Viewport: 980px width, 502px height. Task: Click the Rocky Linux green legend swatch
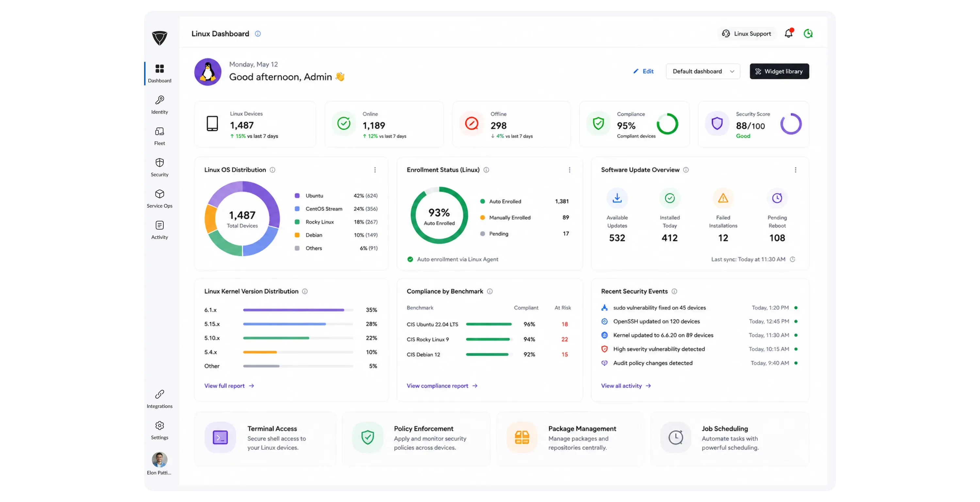click(x=297, y=222)
